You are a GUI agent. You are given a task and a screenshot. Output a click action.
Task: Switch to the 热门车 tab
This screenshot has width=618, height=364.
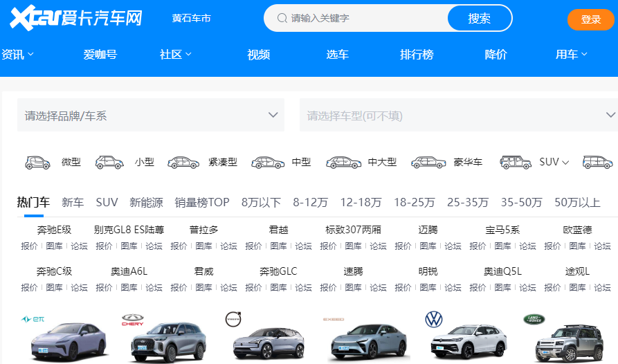pyautogui.click(x=33, y=203)
